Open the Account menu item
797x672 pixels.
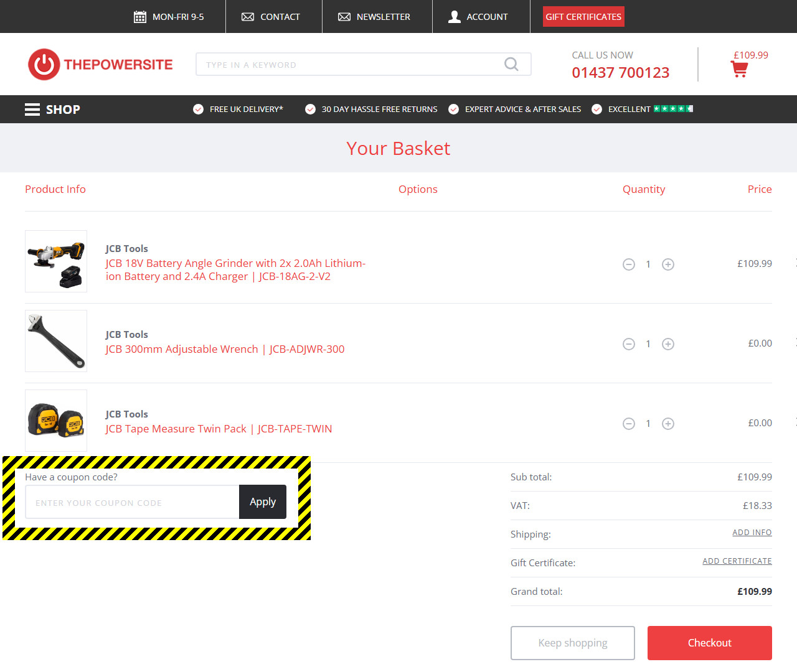click(478, 17)
